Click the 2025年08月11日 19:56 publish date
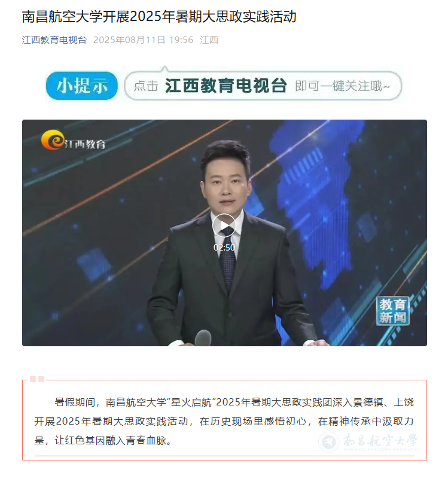The height and width of the screenshot is (482, 448). coord(144,40)
